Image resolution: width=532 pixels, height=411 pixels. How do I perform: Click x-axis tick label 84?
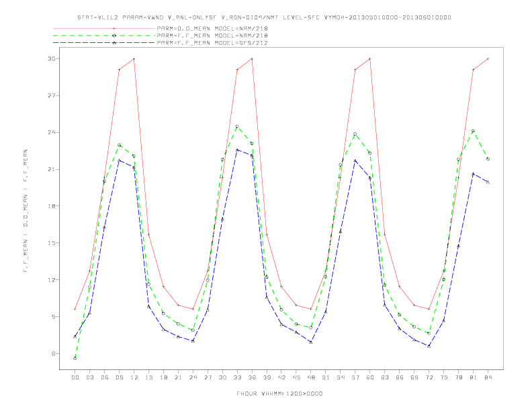[488, 377]
